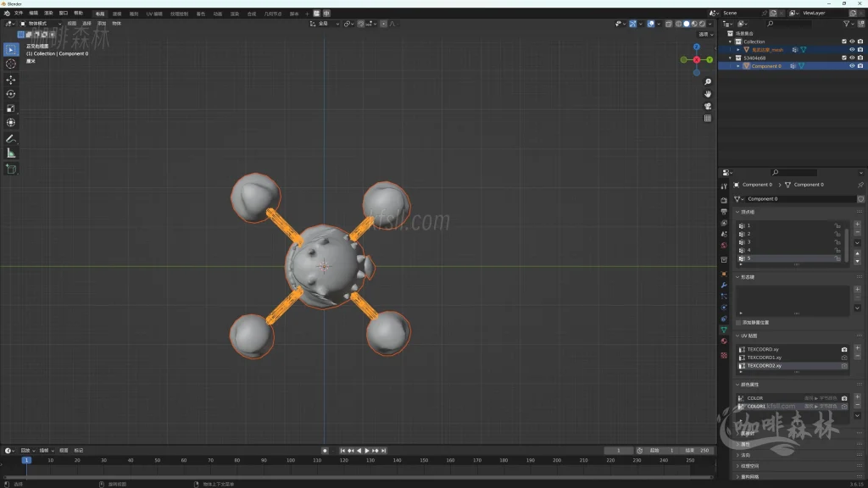Click the hand pan-view icon in viewport
This screenshot has height=488, width=868.
708,93
